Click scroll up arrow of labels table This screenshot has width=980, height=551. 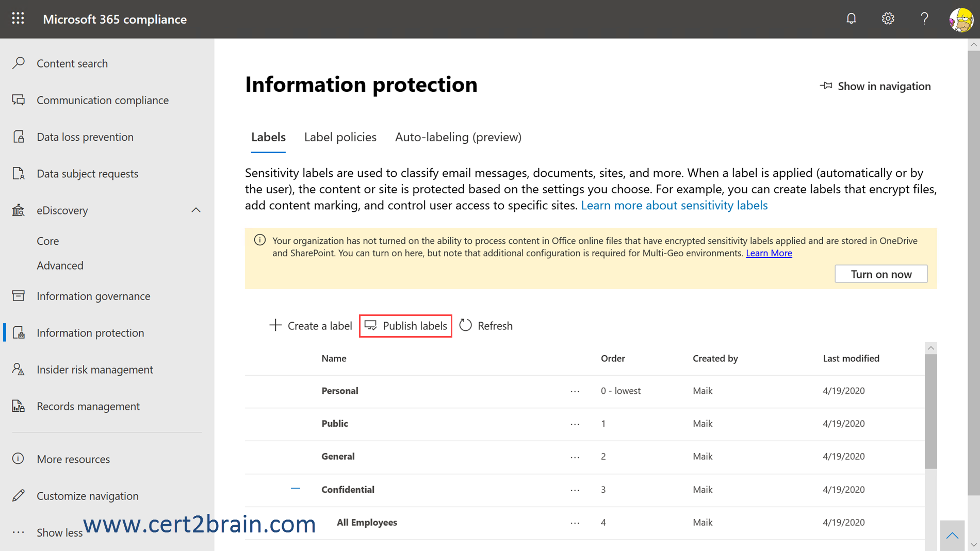point(931,348)
